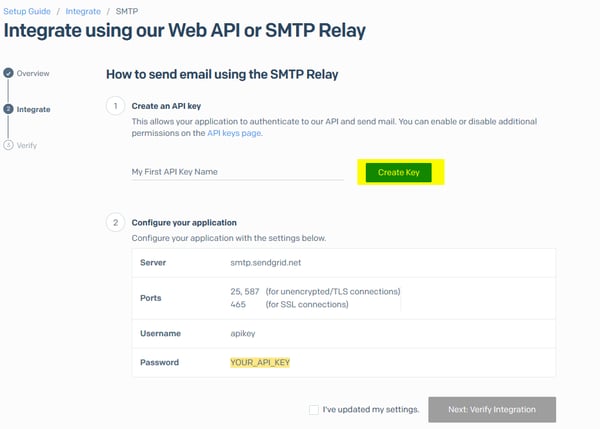Click the apikey username value
This screenshot has width=600, height=429.
(x=243, y=333)
